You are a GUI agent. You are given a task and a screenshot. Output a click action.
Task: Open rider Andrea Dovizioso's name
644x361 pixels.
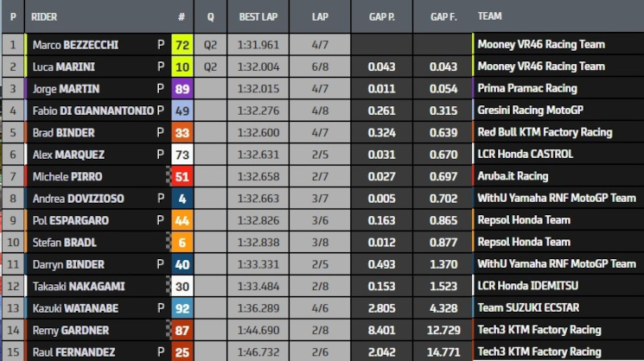pos(78,199)
